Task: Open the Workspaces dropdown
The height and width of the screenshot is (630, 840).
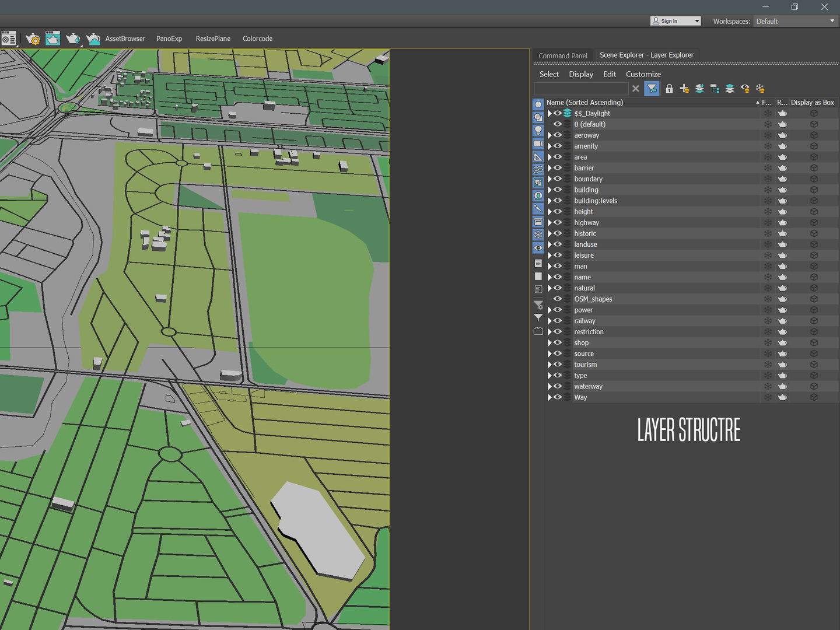Action: point(795,21)
